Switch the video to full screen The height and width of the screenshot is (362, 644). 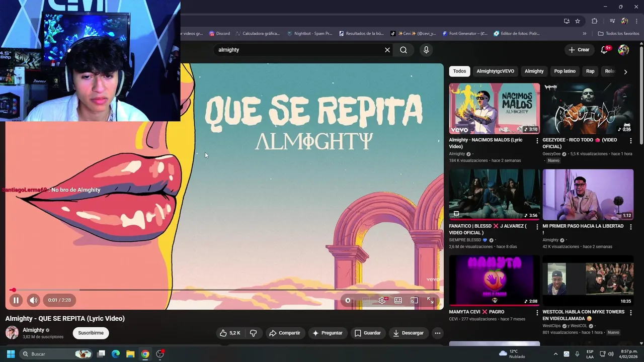click(431, 300)
